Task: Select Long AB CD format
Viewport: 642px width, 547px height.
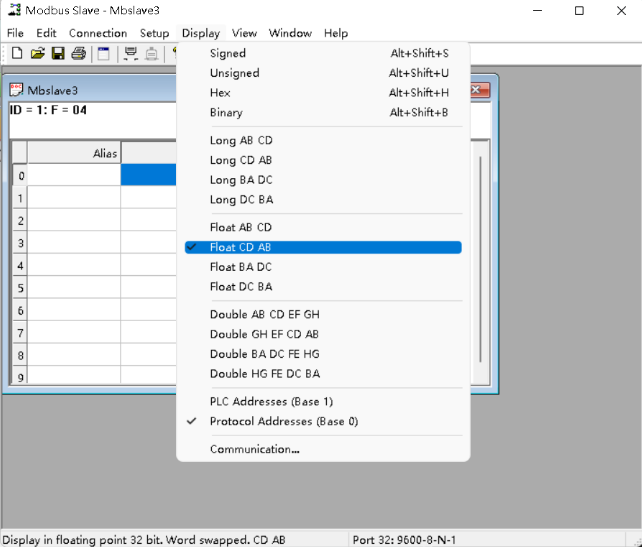Action: 323,140
